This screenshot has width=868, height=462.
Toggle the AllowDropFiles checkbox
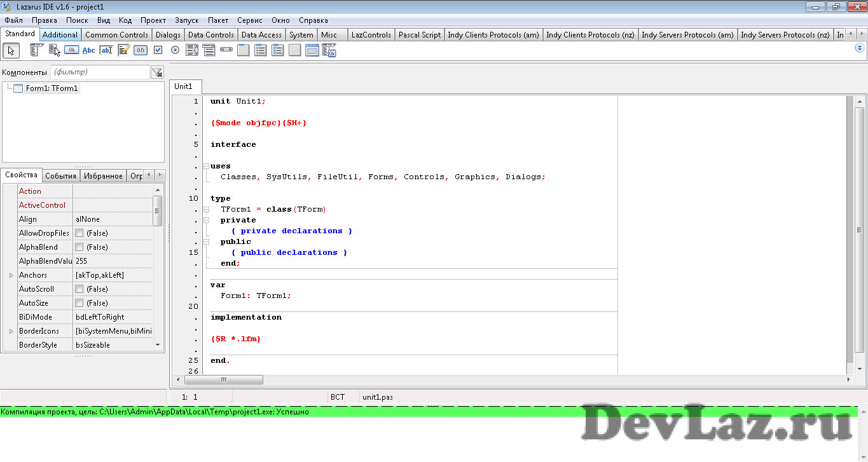tap(79, 233)
